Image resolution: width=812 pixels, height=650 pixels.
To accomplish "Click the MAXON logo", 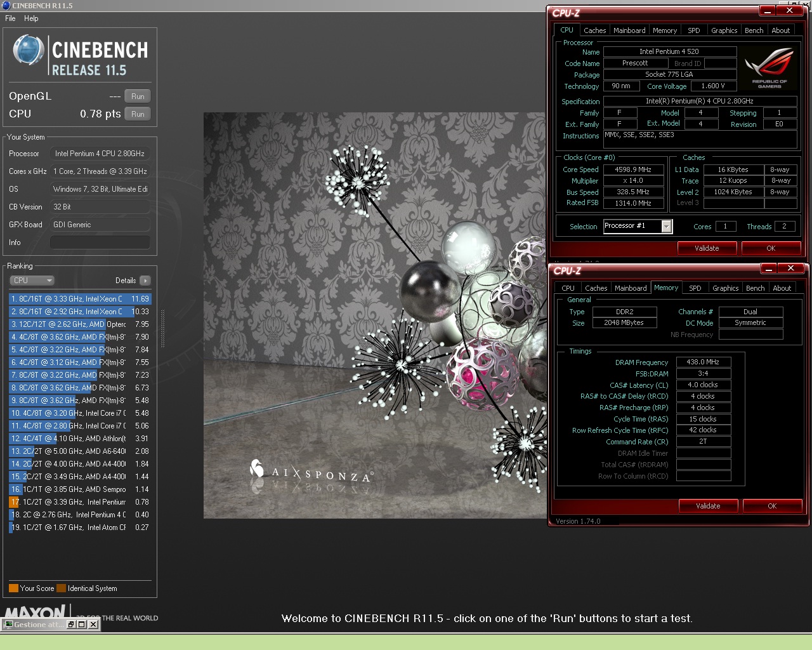I will pos(36,613).
